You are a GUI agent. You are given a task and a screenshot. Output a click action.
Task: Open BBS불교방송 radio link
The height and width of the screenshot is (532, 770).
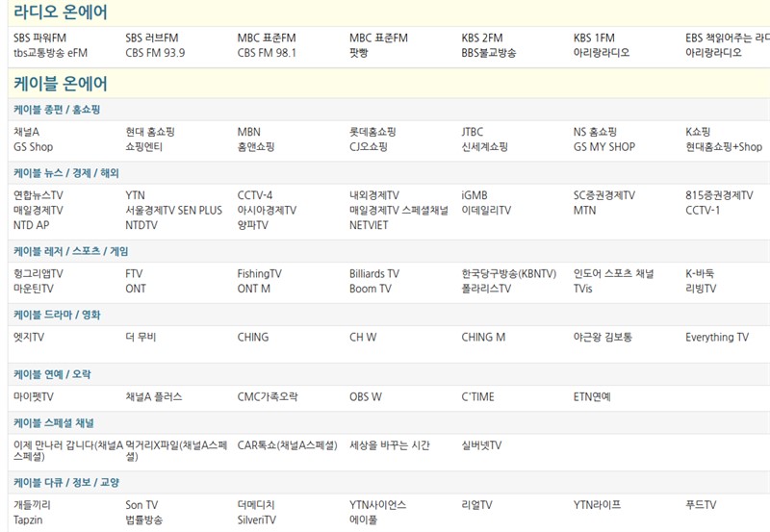[489, 53]
